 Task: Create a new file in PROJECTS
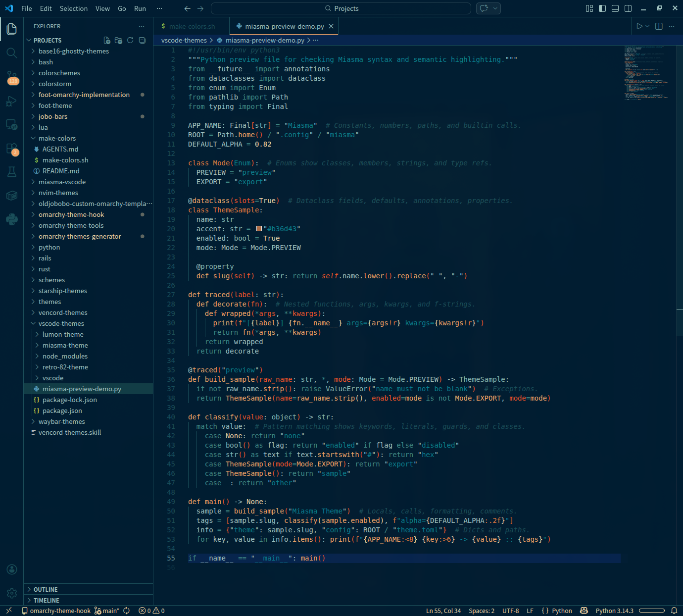point(107,40)
